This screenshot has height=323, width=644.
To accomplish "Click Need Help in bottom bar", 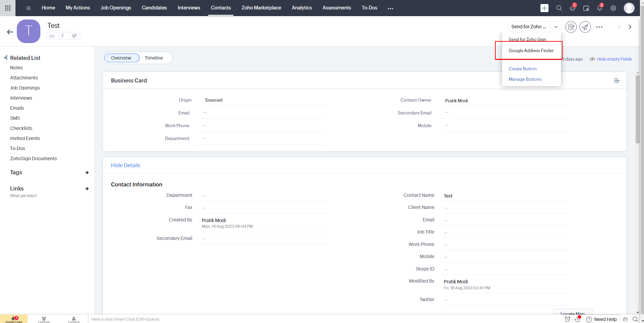I will (x=602, y=319).
